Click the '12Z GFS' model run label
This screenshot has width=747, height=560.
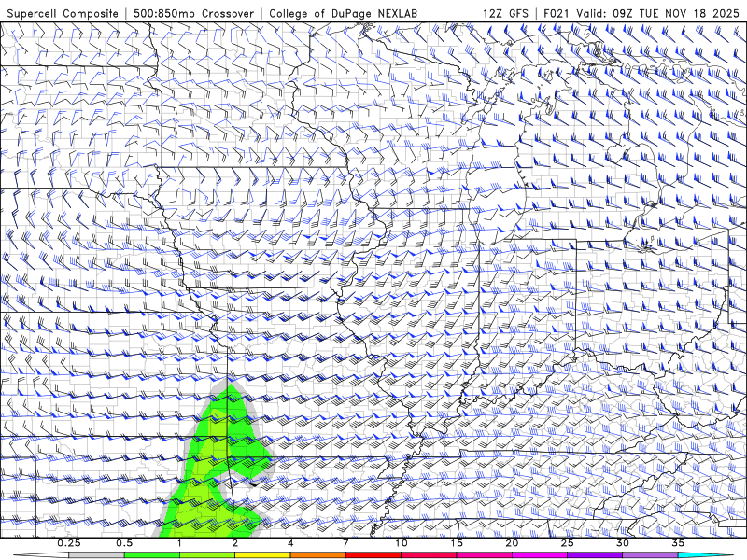(505, 13)
